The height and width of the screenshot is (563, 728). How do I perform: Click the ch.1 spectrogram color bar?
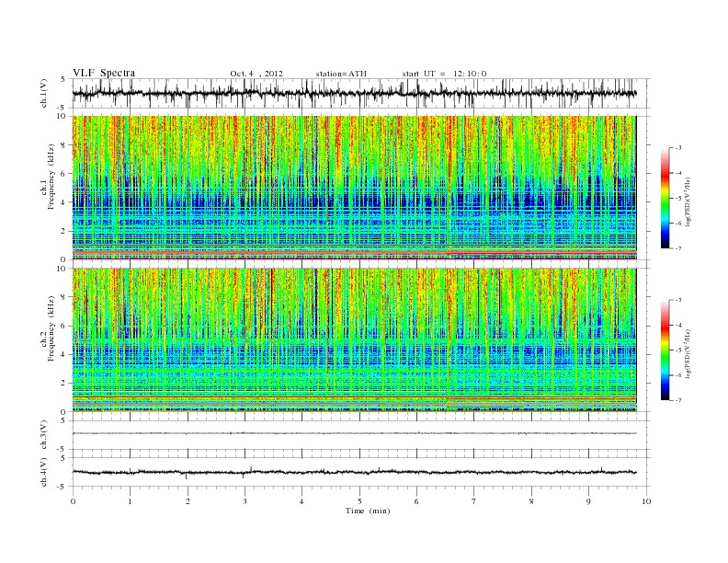point(665,199)
